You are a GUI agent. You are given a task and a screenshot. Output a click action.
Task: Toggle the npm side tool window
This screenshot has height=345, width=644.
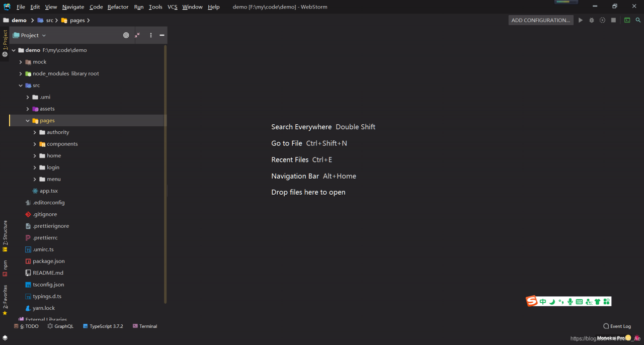click(5, 269)
